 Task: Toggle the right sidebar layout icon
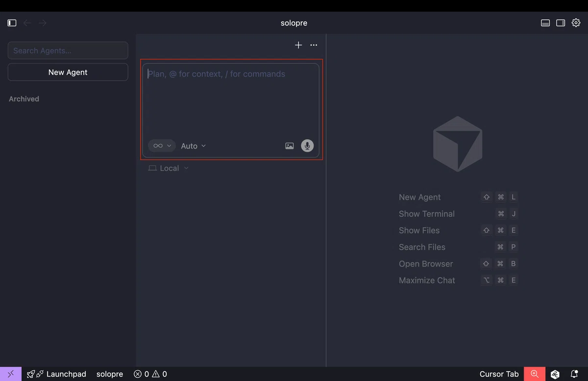click(561, 23)
